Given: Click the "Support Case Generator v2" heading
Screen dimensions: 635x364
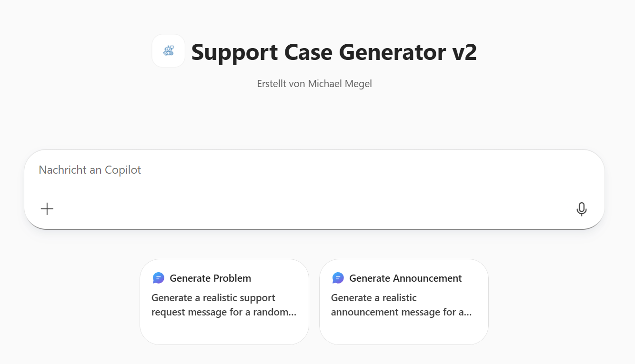Looking at the screenshot, I should (x=333, y=52).
